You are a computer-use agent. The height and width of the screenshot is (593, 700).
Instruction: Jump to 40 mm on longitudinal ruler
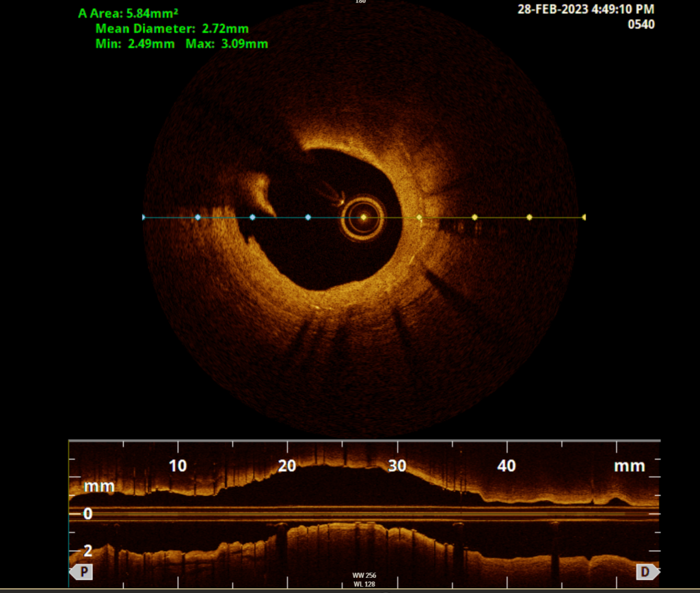tap(507, 466)
